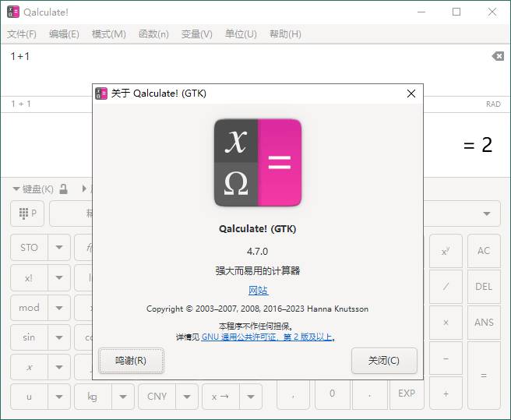Screen dimensions: 511x420
Task: Click the large Qalculate logo in About dialog
Action: pos(258,163)
